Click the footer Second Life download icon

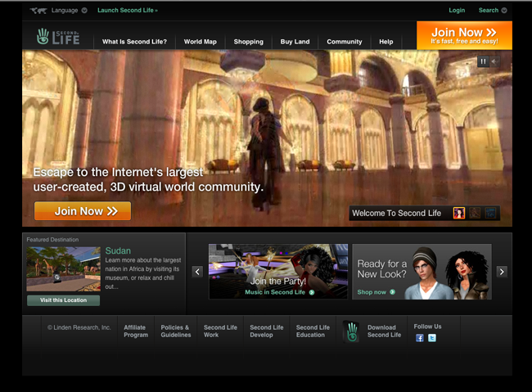(x=351, y=331)
